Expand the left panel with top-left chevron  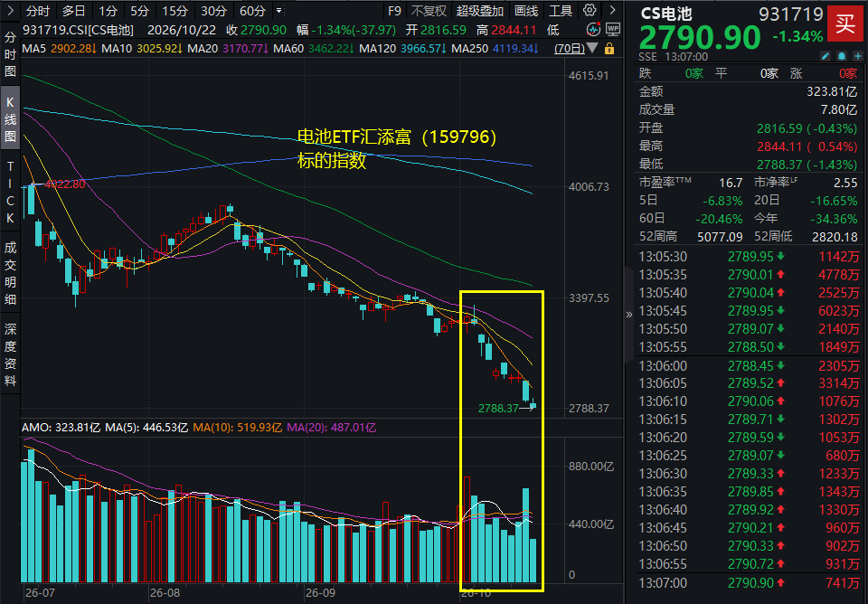coord(10,11)
